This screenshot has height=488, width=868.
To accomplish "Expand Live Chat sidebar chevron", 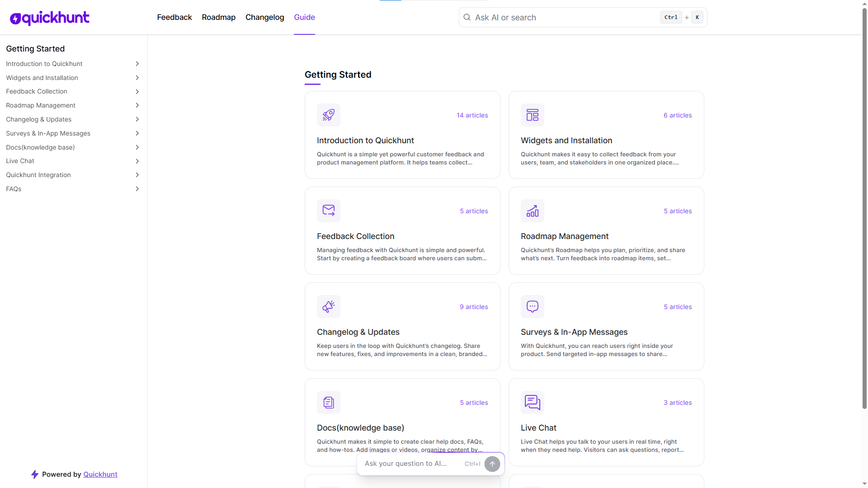I will point(137,161).
